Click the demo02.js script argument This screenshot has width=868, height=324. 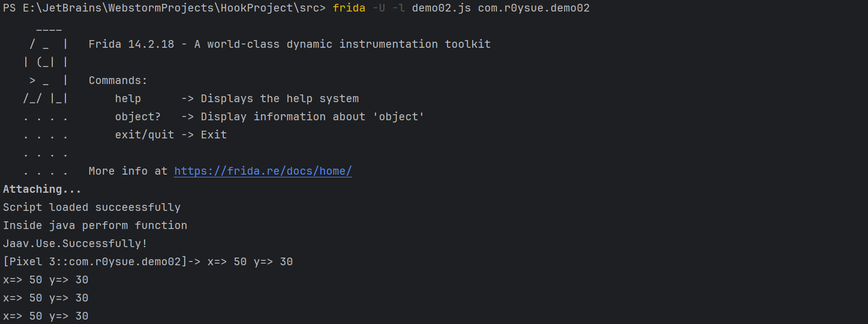(x=441, y=8)
